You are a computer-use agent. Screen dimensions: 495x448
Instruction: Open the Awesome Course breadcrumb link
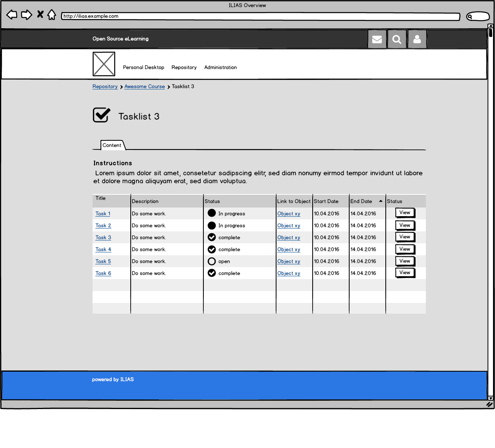[x=145, y=87]
